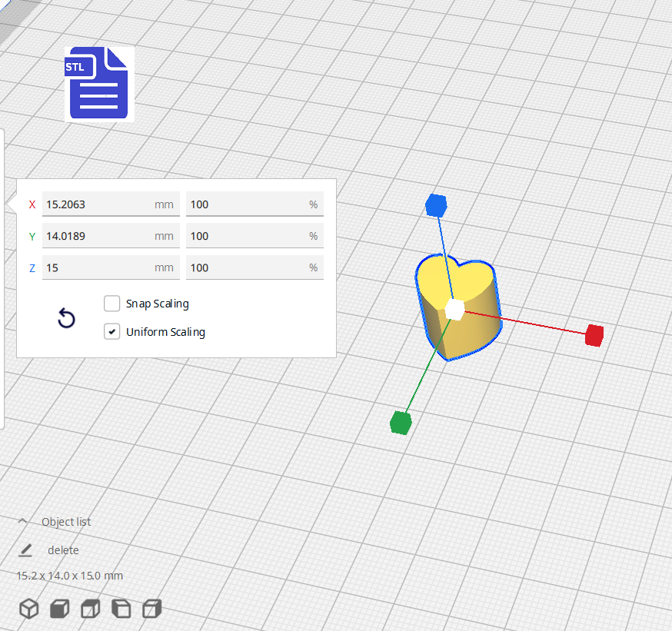The image size is (672, 631).
Task: Expand the Object list chevron
Action: pyautogui.click(x=23, y=522)
